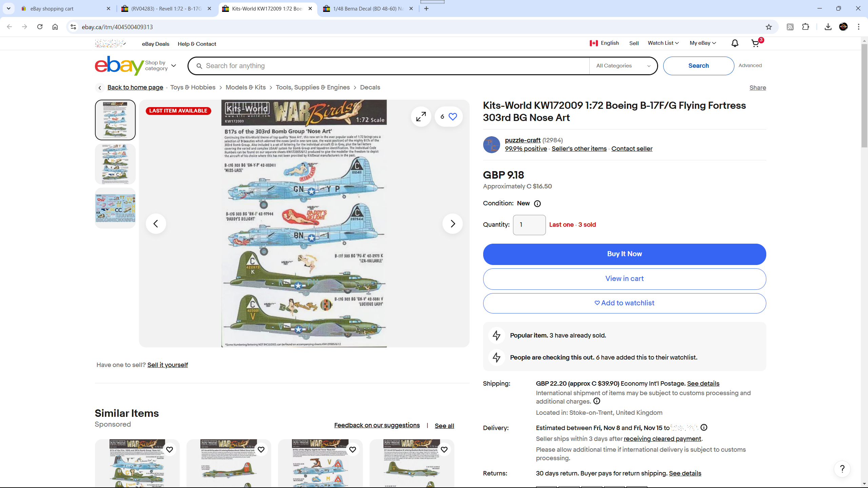The image size is (868, 488).
Task: Open browser extensions puzzle icon
Action: (806, 27)
